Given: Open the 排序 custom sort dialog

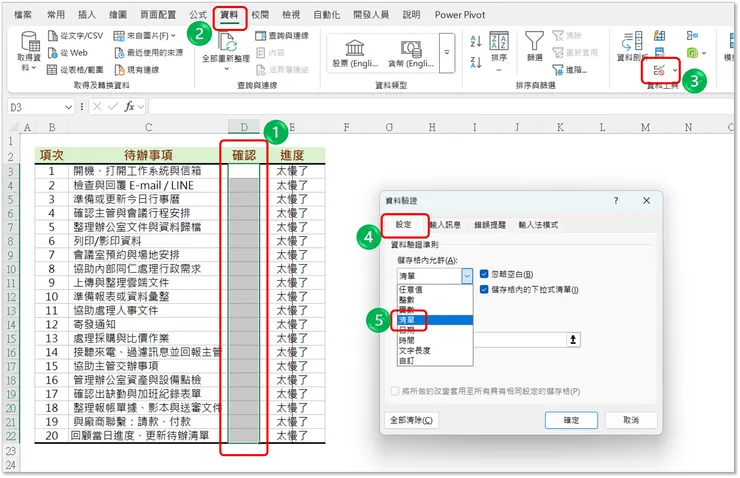Looking at the screenshot, I should tap(499, 47).
